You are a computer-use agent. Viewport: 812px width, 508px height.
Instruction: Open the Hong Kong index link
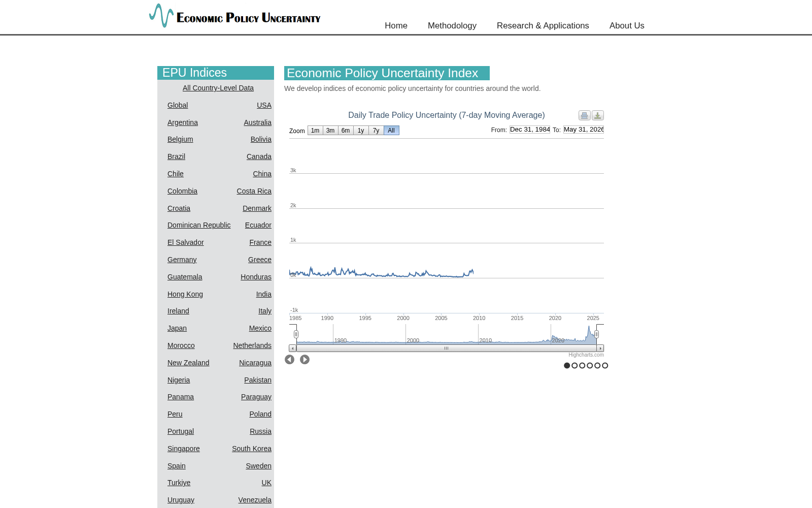[x=185, y=294]
